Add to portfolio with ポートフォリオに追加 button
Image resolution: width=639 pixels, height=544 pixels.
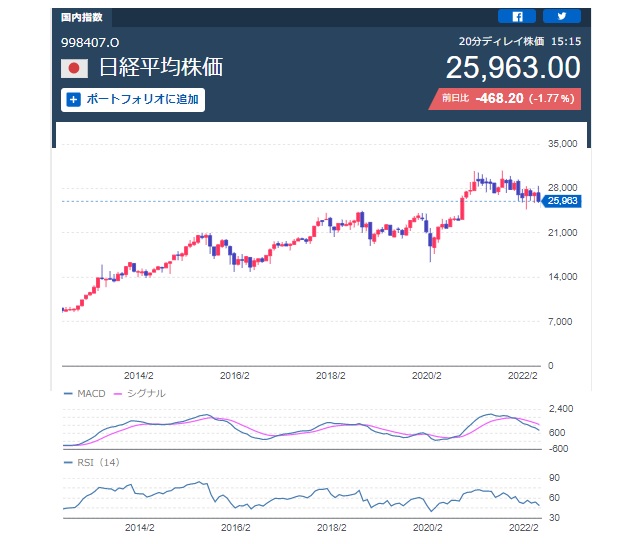(133, 100)
